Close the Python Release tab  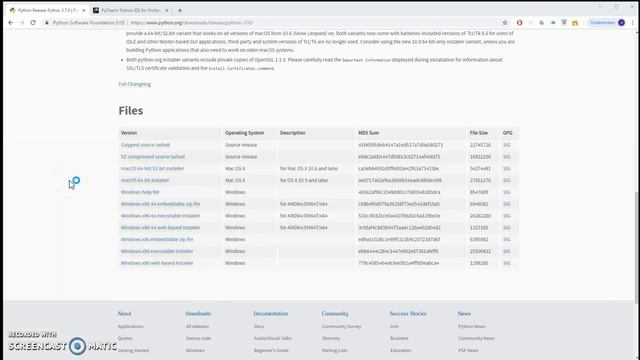(84, 10)
